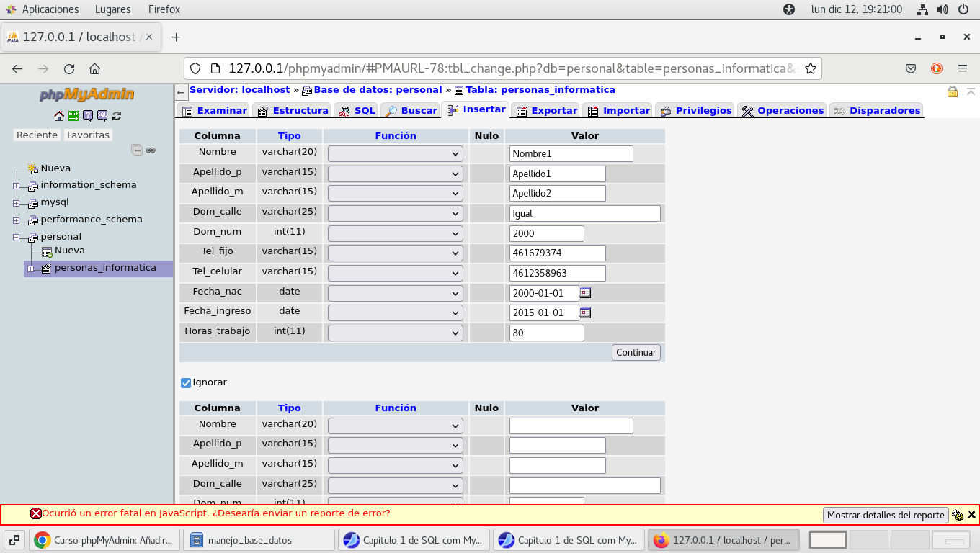The height and width of the screenshot is (553, 980).
Task: Uncheck the Ignorar checkbox
Action: coord(186,383)
